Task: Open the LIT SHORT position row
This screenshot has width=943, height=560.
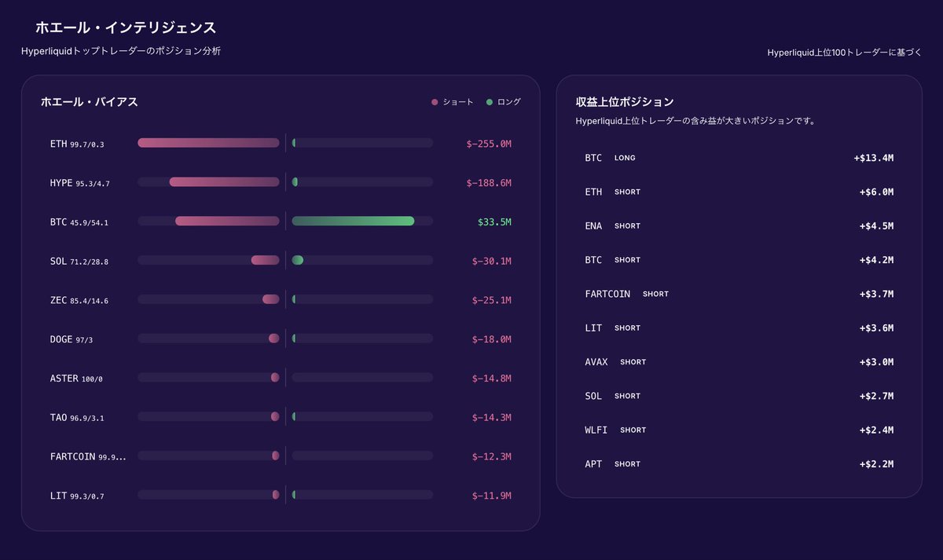Action: 739,328
